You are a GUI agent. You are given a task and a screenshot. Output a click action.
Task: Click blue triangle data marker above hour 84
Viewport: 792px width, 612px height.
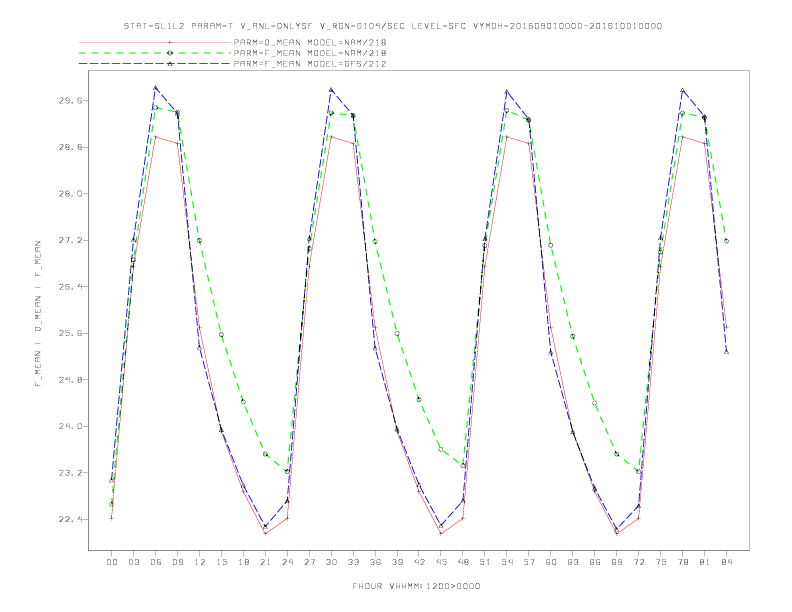(726, 351)
